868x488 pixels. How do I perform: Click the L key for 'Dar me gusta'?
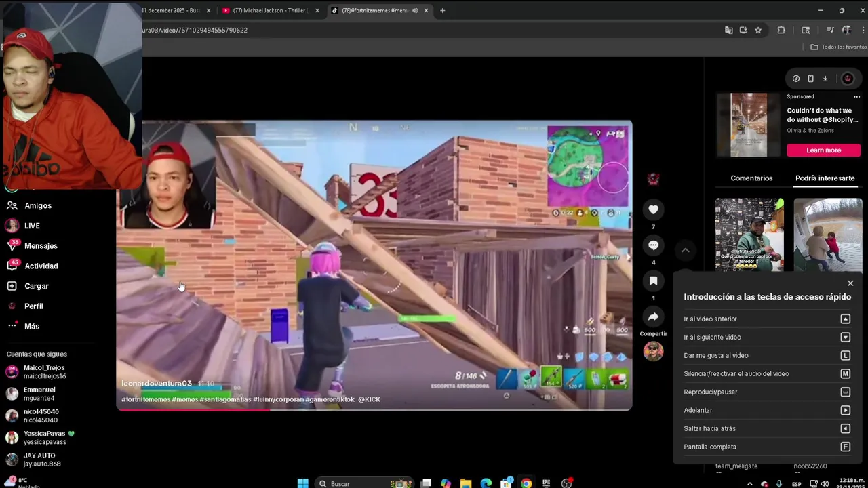pyautogui.click(x=845, y=356)
